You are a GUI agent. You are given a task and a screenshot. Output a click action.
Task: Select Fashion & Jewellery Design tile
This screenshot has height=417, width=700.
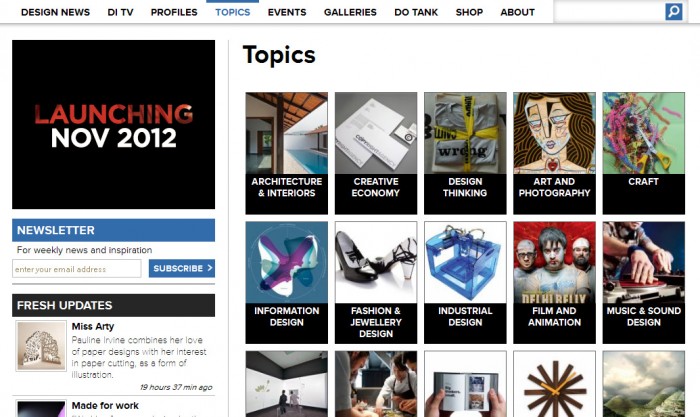pyautogui.click(x=376, y=283)
